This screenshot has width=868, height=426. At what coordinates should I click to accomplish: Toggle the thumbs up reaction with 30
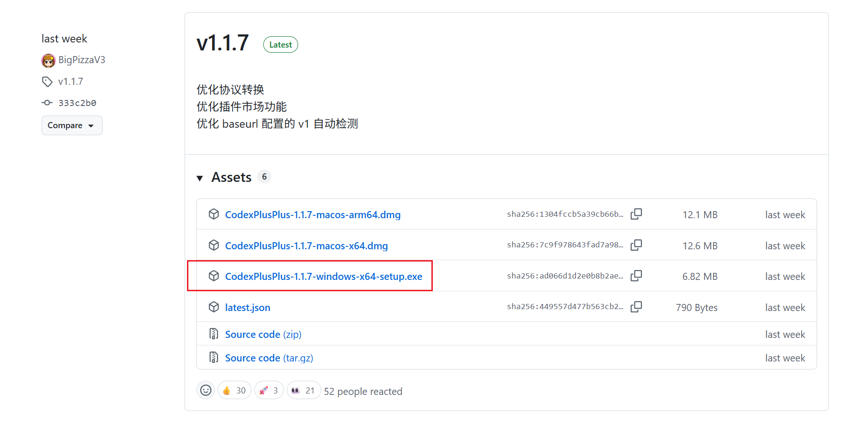235,391
